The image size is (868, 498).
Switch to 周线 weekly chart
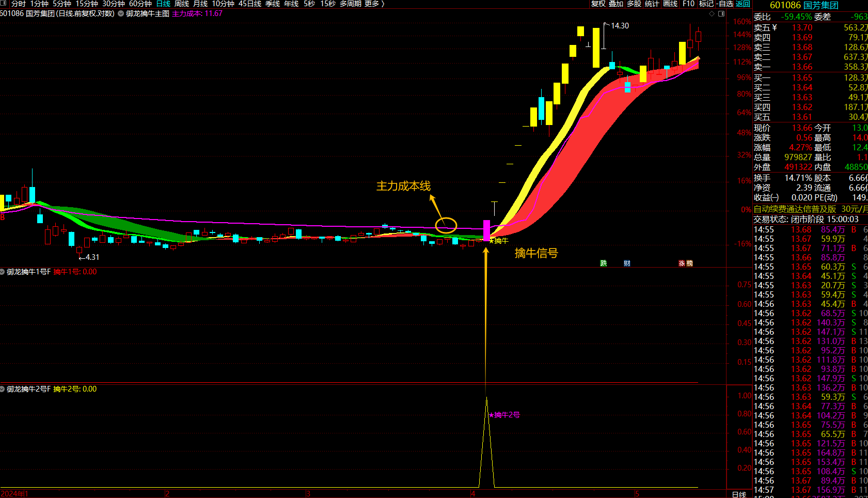182,4
